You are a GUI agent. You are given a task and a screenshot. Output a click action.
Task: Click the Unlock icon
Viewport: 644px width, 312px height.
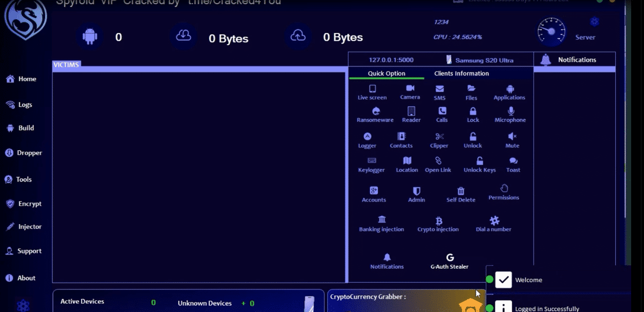click(473, 136)
